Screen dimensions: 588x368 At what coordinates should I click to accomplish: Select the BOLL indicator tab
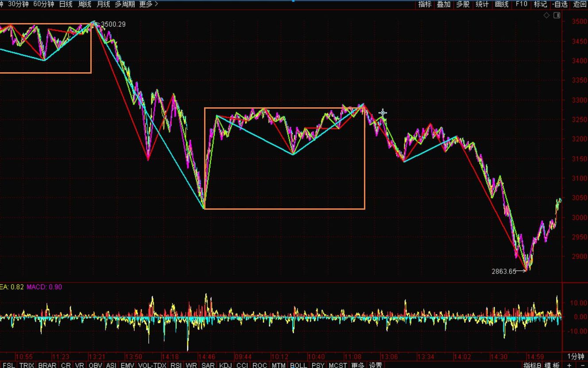[298, 365]
